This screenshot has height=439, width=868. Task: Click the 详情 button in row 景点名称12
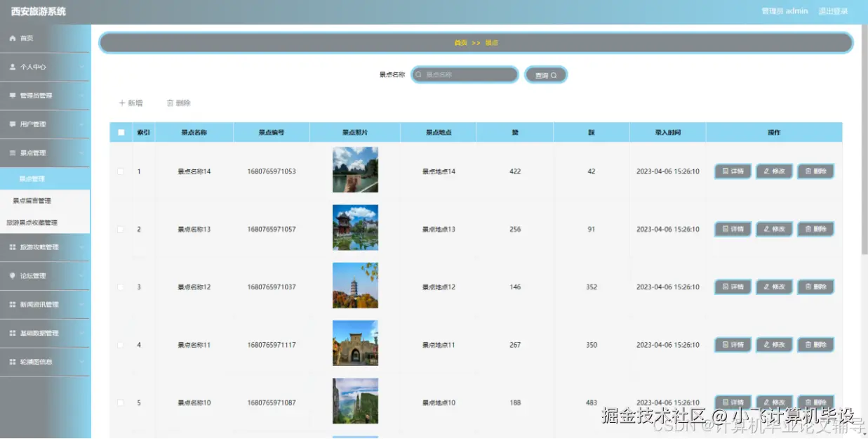[733, 287]
